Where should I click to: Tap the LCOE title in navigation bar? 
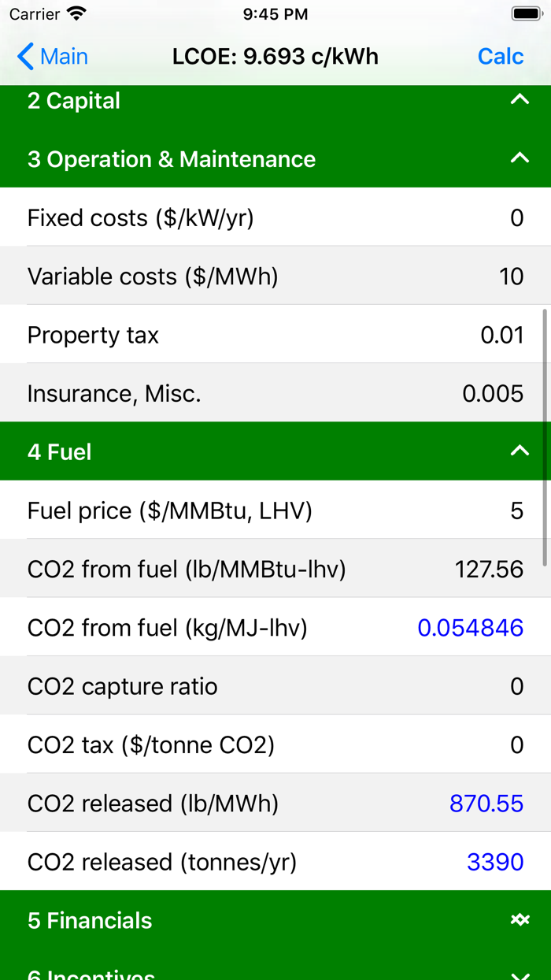click(275, 57)
